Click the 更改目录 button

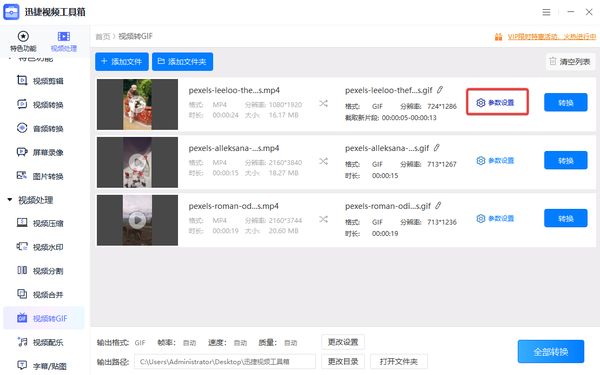(343, 362)
